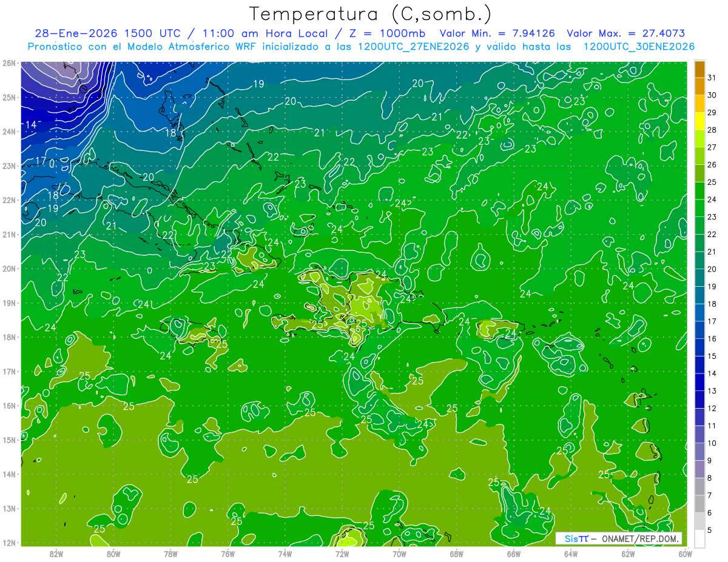The height and width of the screenshot is (562, 728).
Task: Click the lime legend band between 27 and 28
Action: point(699,139)
